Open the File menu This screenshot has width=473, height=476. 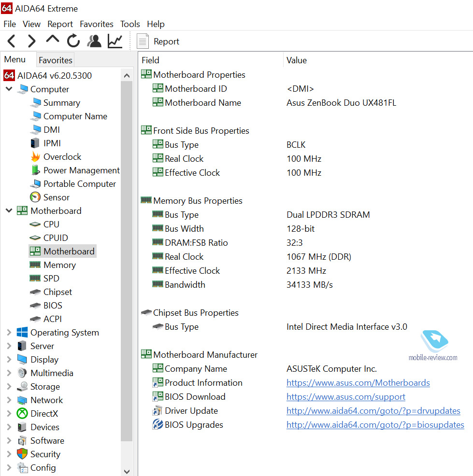(x=10, y=24)
